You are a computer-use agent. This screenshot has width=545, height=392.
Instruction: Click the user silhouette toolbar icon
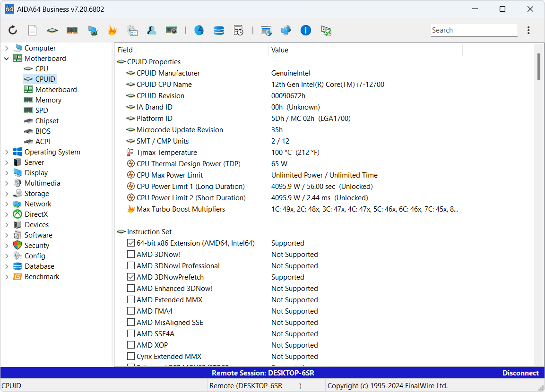point(151,30)
